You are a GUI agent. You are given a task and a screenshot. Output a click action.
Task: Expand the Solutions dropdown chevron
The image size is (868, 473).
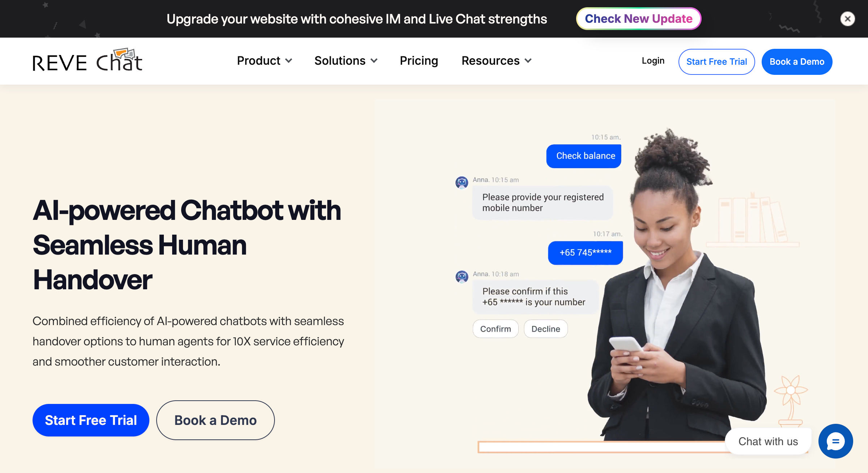[x=374, y=61]
